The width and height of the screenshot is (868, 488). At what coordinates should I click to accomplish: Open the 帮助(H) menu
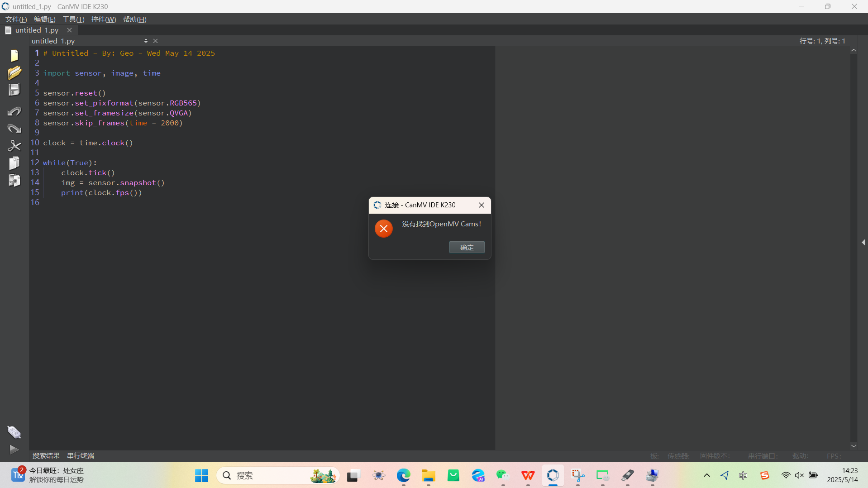point(134,19)
